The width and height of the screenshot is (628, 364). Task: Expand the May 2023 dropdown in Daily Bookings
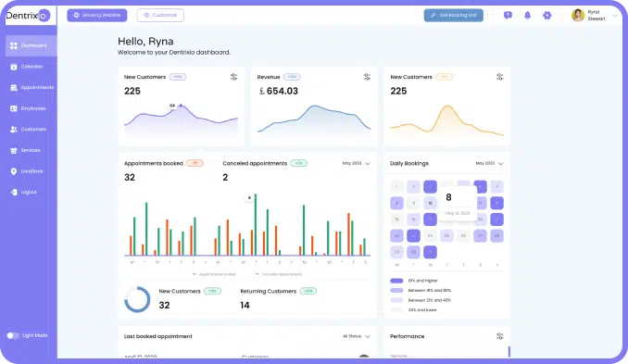[x=489, y=163]
